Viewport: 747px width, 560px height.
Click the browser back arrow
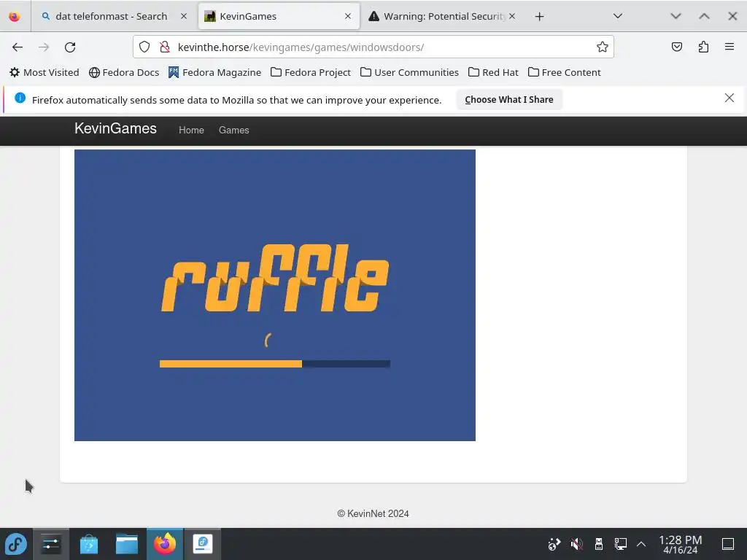pyautogui.click(x=18, y=47)
